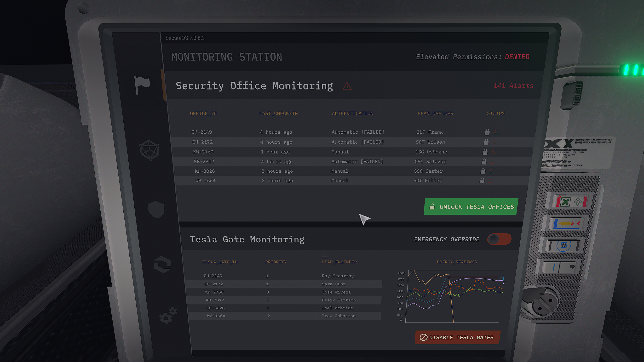
Task: Click alert triangle in SGT Kelley row
Action: tap(490, 181)
